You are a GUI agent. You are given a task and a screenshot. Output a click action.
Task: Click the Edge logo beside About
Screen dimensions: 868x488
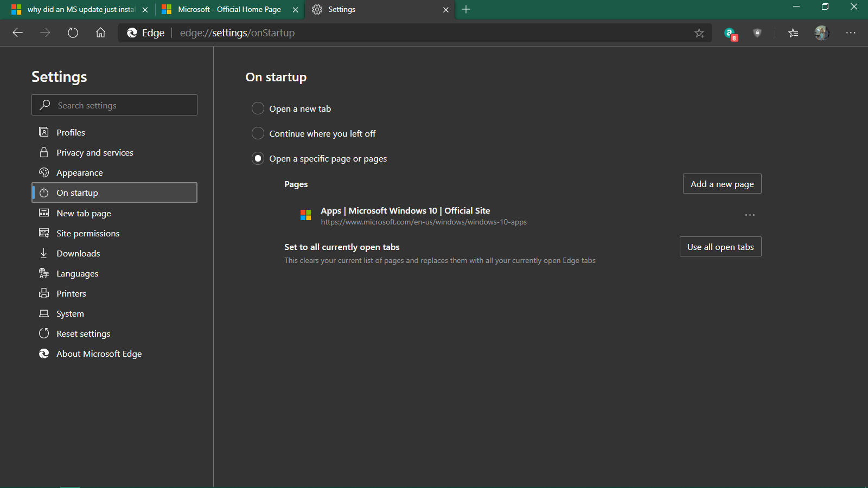click(44, 354)
